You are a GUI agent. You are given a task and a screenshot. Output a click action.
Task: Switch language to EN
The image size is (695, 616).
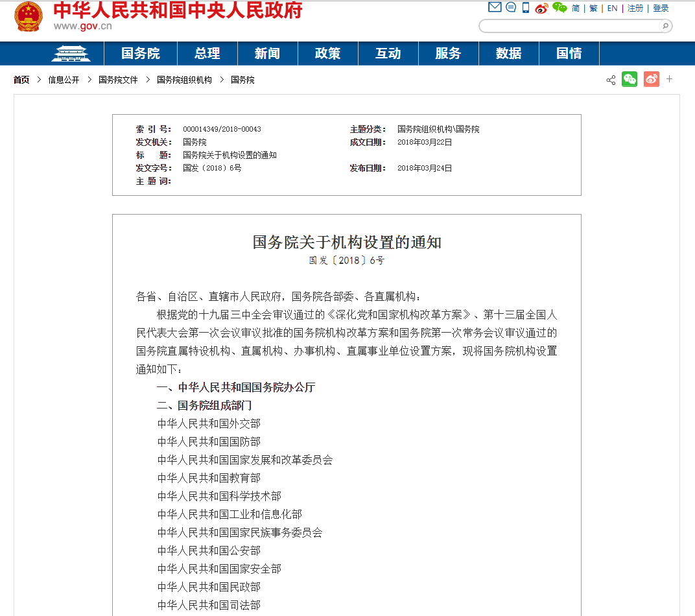[612, 8]
